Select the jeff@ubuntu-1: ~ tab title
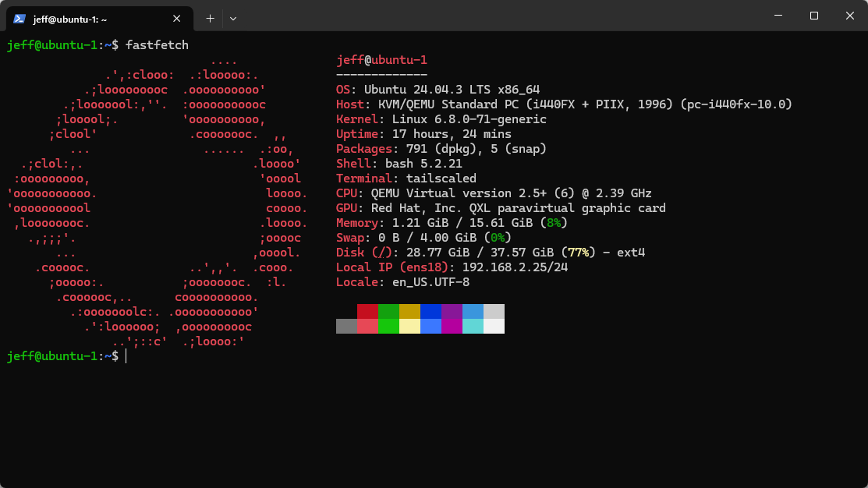This screenshot has width=868, height=488. coord(70,18)
